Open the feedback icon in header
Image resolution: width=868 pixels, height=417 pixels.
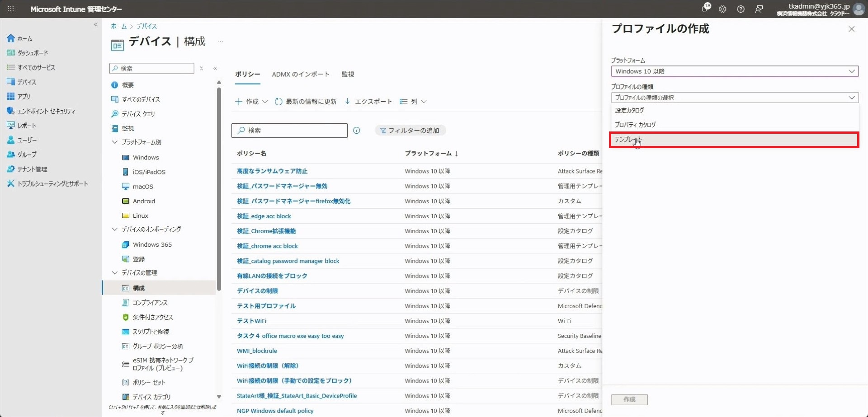759,9
